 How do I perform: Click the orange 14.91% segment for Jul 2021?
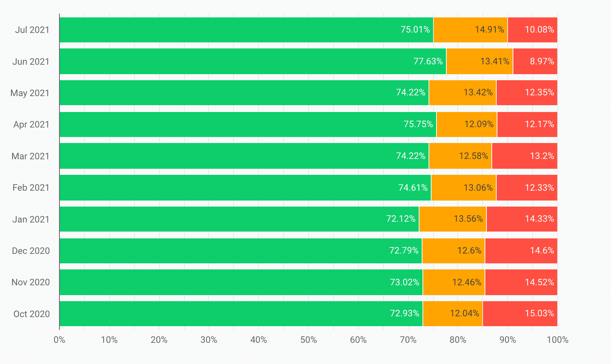point(470,30)
